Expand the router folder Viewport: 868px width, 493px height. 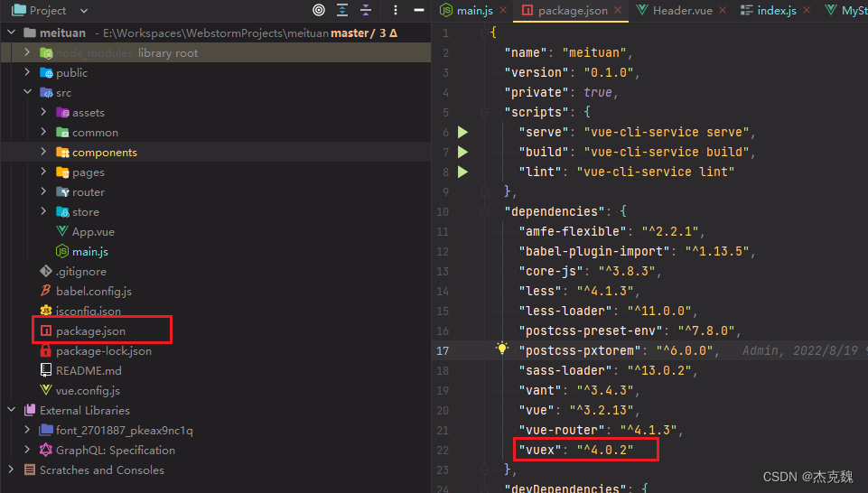tap(43, 192)
